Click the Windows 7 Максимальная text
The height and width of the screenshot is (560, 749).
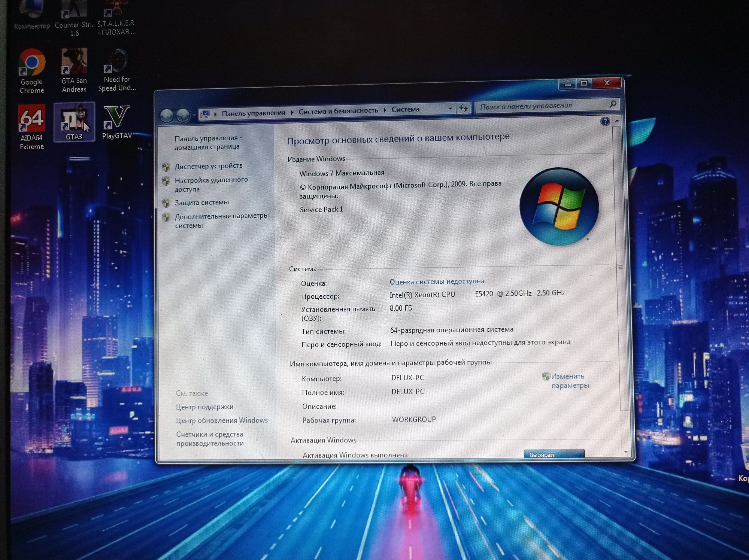[x=342, y=173]
